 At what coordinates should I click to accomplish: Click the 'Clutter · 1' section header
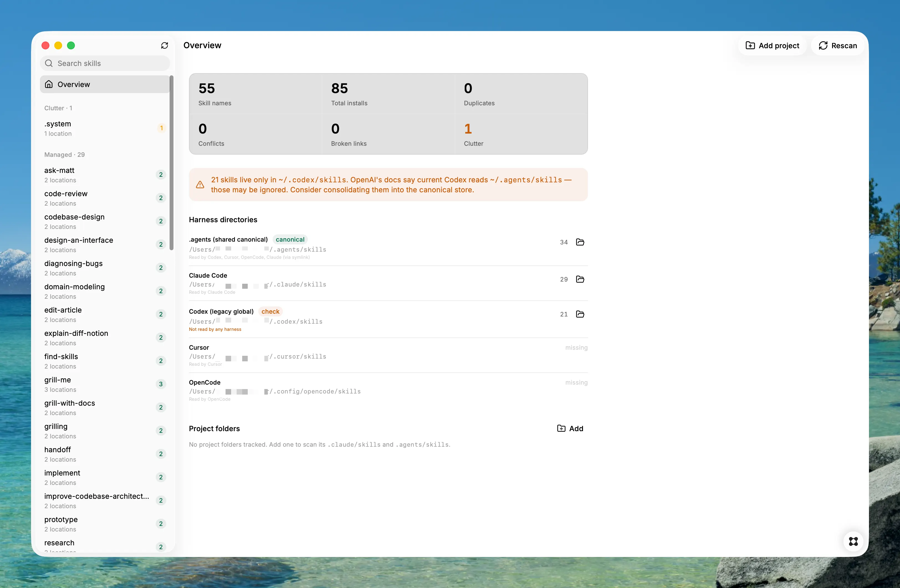pos(58,108)
